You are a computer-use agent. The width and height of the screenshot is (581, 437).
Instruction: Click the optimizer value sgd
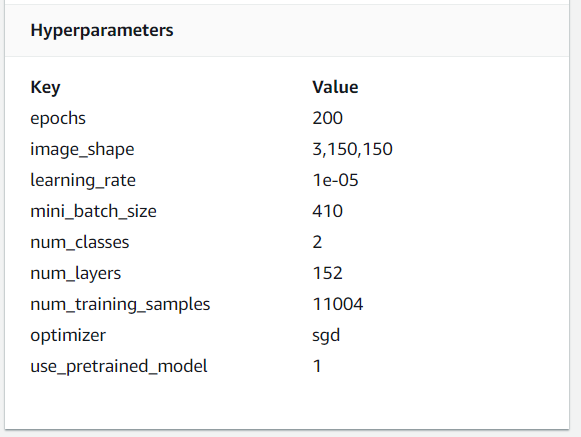[326, 336]
